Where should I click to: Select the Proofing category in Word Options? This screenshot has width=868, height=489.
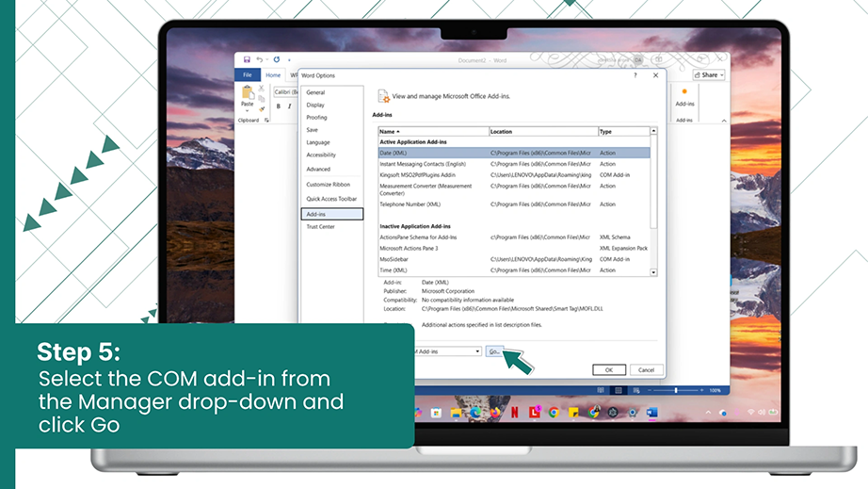pyautogui.click(x=316, y=118)
